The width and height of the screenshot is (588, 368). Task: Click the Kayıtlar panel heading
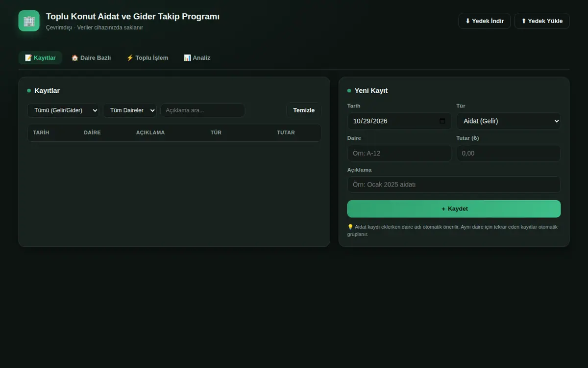coord(47,91)
